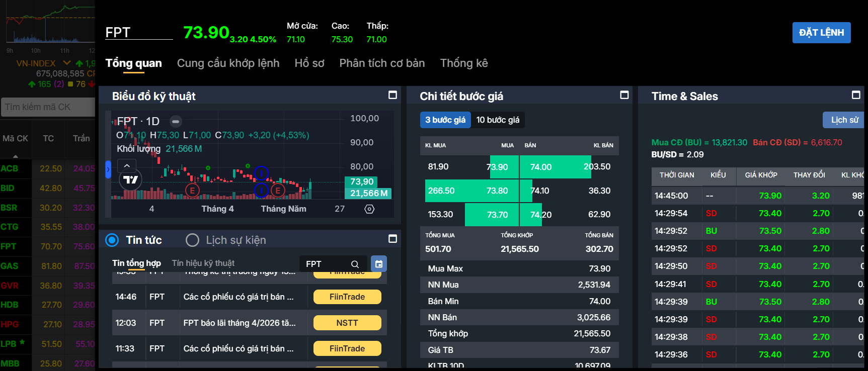
Task: Select HPG in the watchlist
Action: point(10,324)
